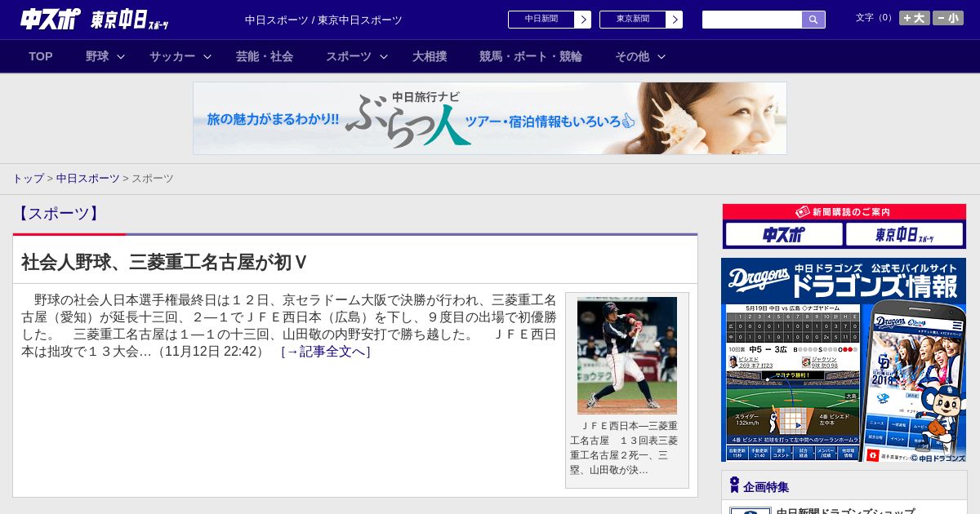
Task: Decrease text size with －小 button
Action: click(948, 18)
